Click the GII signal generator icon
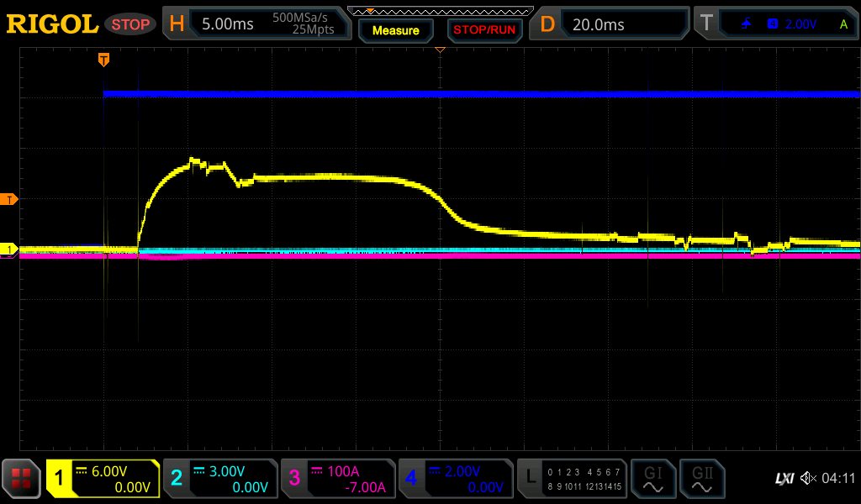Image resolution: width=861 pixels, height=504 pixels. coord(702,479)
